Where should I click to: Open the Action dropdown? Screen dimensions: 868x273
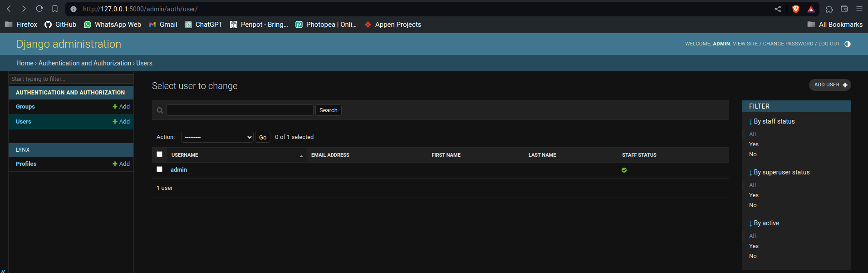(x=217, y=137)
